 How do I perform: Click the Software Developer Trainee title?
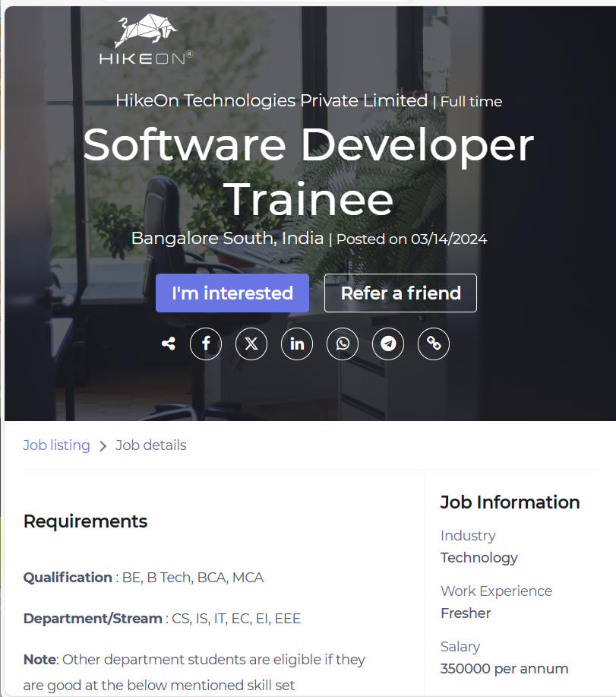[x=308, y=172]
